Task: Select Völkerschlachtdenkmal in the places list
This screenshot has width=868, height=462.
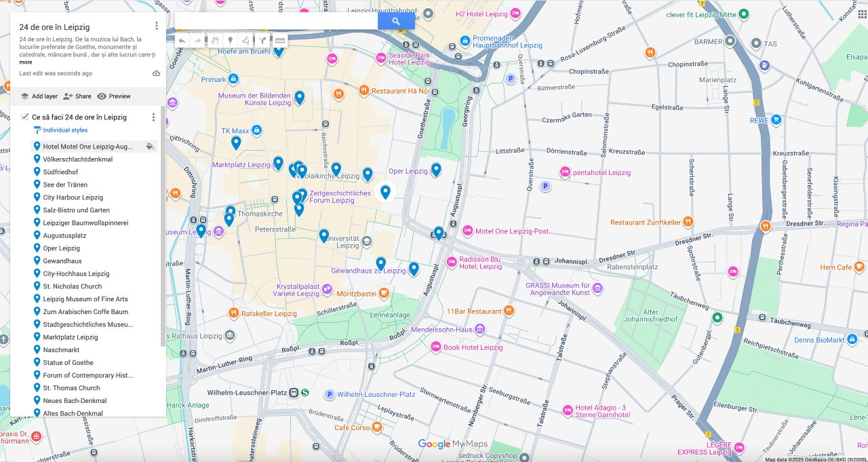Action: pyautogui.click(x=78, y=159)
